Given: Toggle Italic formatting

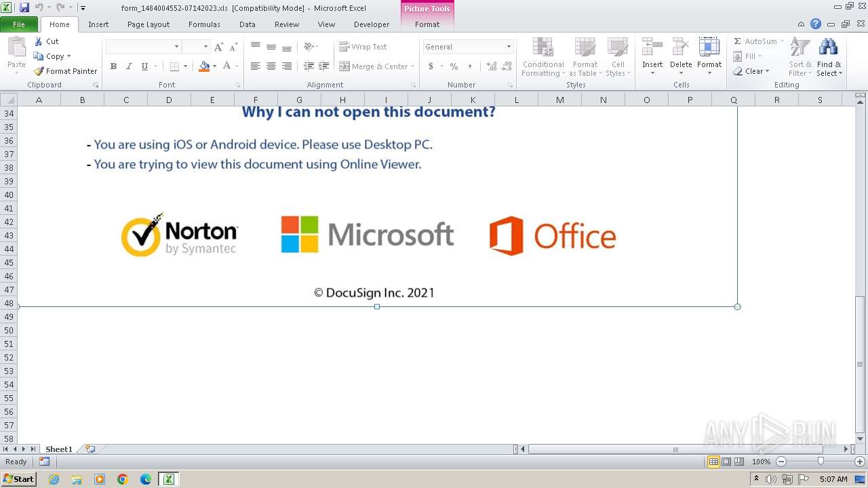Looking at the screenshot, I should (x=129, y=66).
